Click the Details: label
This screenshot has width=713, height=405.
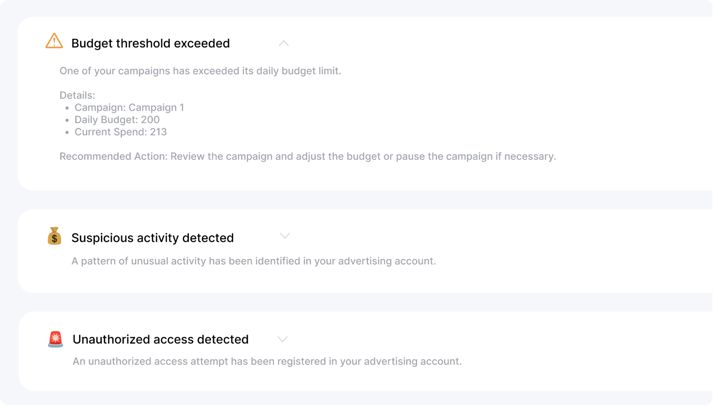(x=77, y=95)
